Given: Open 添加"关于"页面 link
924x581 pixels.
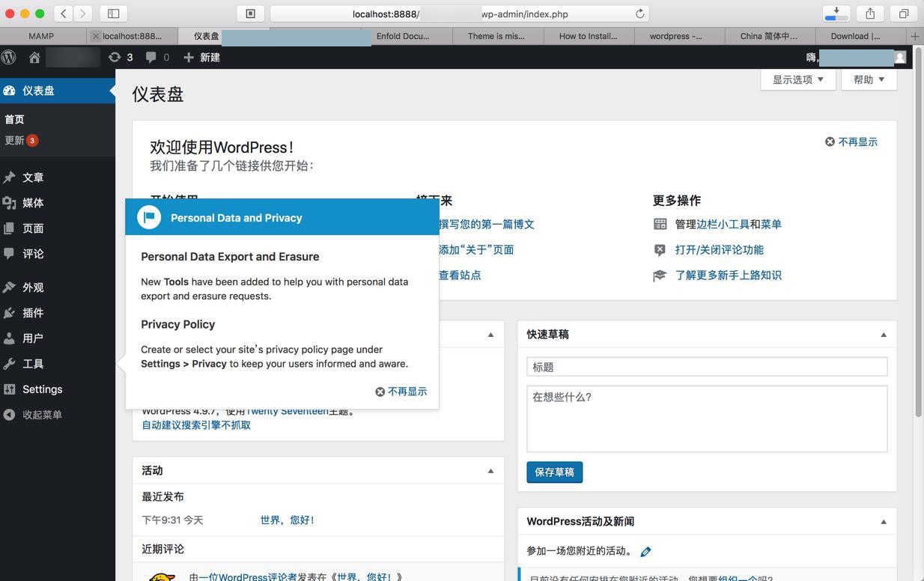Looking at the screenshot, I should pos(476,249).
